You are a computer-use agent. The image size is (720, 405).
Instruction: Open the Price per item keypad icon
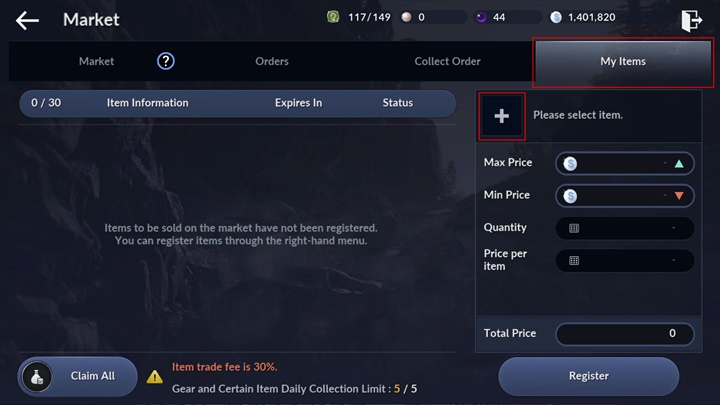coord(574,260)
